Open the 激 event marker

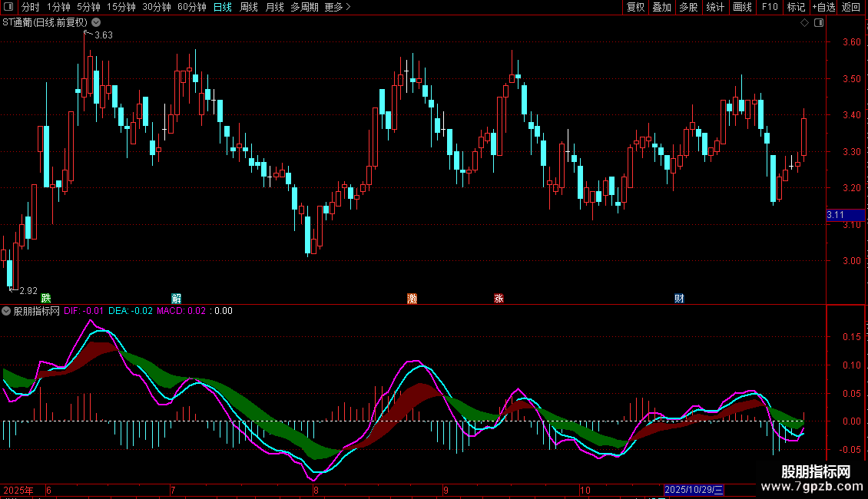tap(412, 298)
